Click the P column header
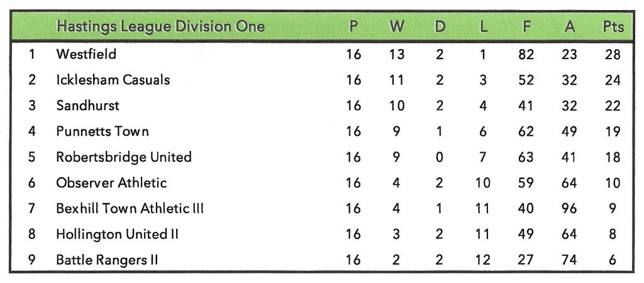Viewport: 644px width, 283px height. pos(354,27)
